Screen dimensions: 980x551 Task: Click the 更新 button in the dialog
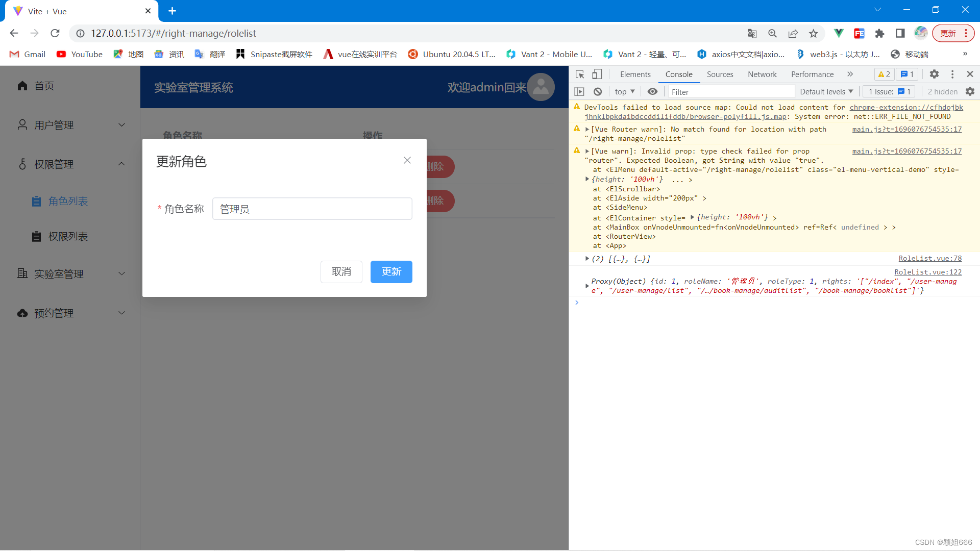coord(391,272)
